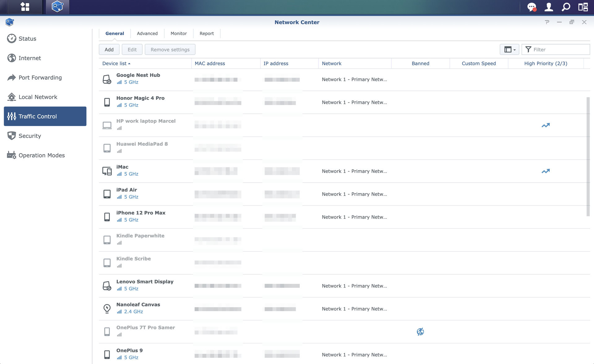Click the Add button
This screenshot has height=364, width=594.
click(109, 49)
